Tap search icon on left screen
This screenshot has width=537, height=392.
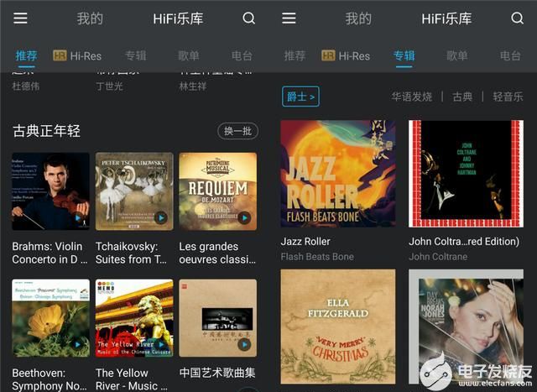pyautogui.click(x=248, y=18)
